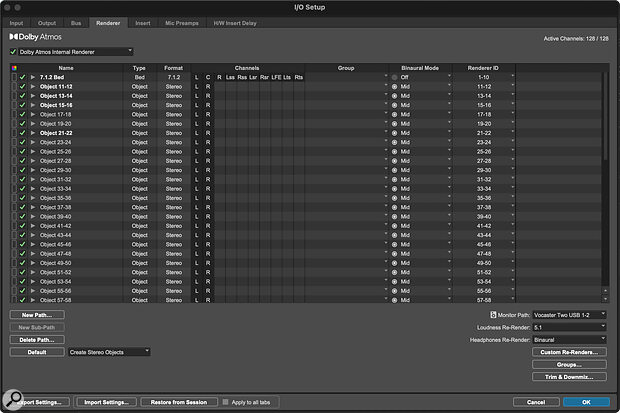Toggle Dolby Atmos Internal Renderer checkbox
The height and width of the screenshot is (413, 620).
pyautogui.click(x=13, y=52)
